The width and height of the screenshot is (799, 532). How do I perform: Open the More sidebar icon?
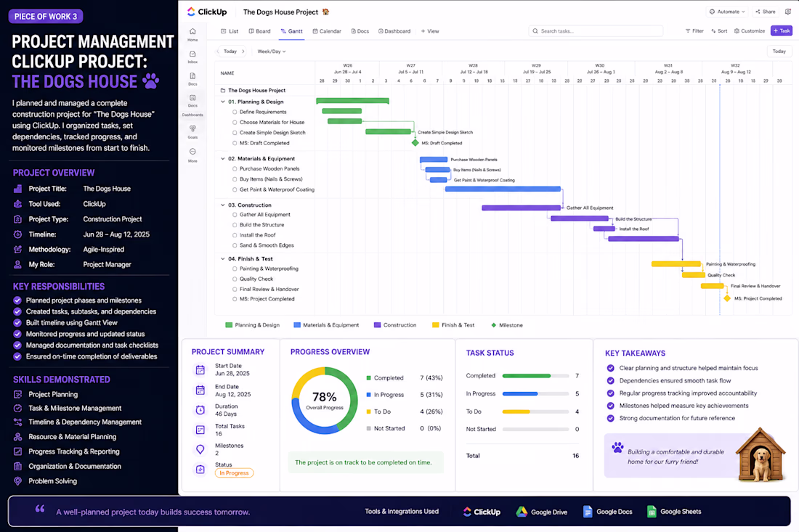click(x=192, y=152)
